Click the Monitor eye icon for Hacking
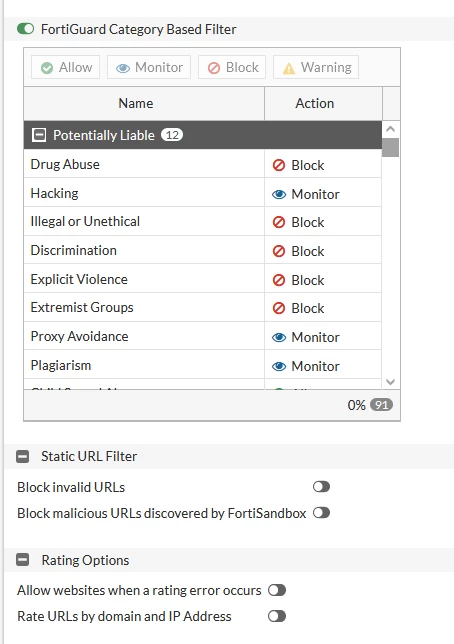The image size is (454, 644). (x=279, y=194)
